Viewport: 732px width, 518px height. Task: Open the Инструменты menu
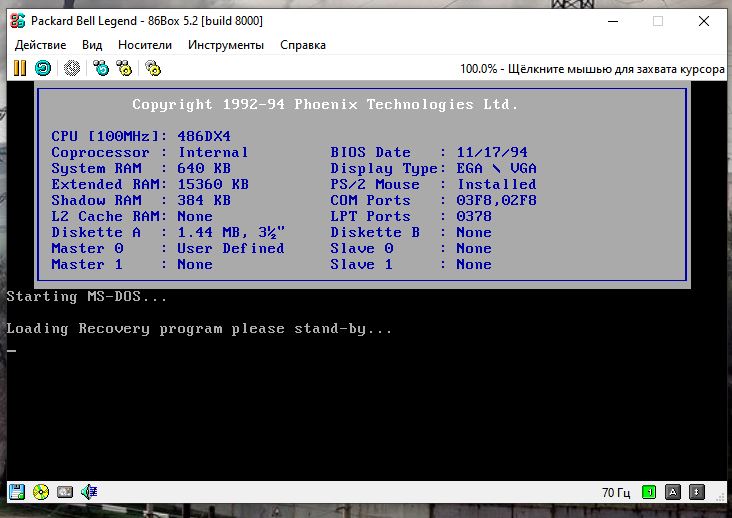click(226, 45)
